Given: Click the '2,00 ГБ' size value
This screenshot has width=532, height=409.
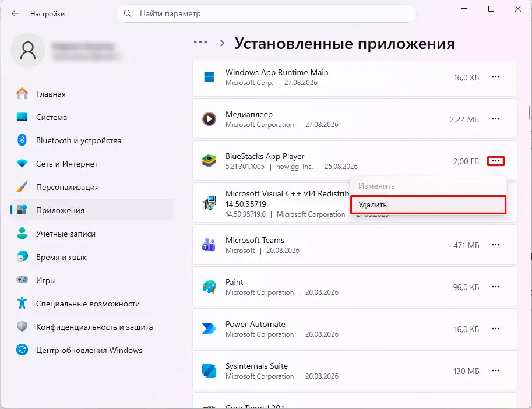Looking at the screenshot, I should (x=466, y=161).
